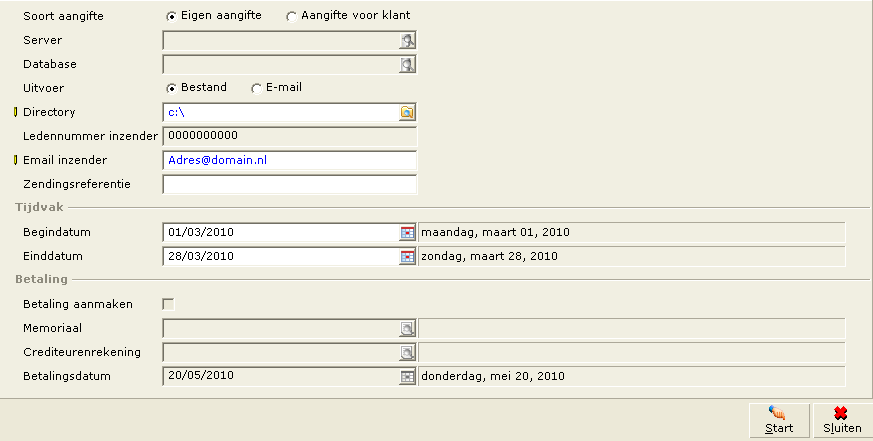Image resolution: width=873 pixels, height=441 pixels.
Task: Click the Begindatum date input field
Action: click(x=281, y=233)
